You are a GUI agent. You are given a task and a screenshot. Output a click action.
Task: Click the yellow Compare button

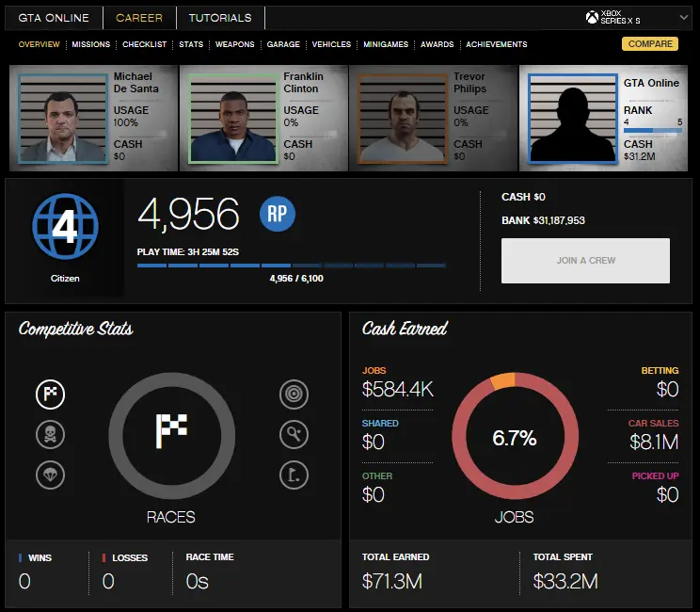point(650,44)
